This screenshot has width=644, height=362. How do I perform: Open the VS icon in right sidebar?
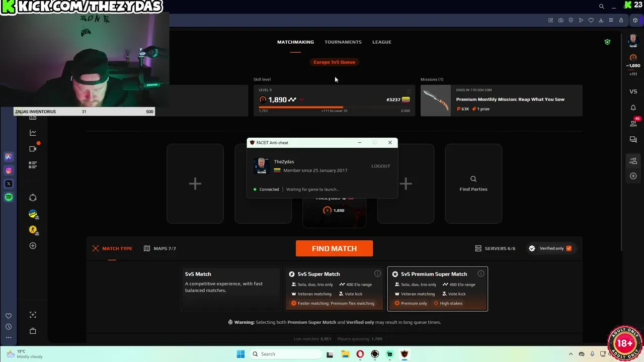click(x=633, y=92)
